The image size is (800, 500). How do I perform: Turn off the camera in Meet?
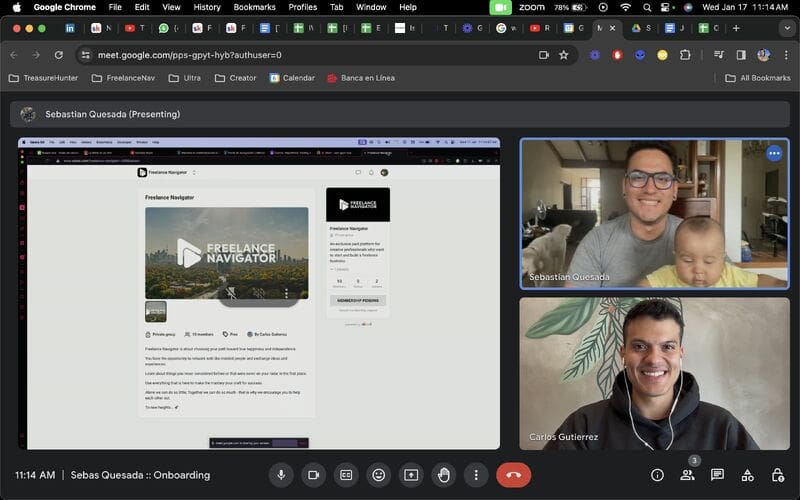click(313, 475)
